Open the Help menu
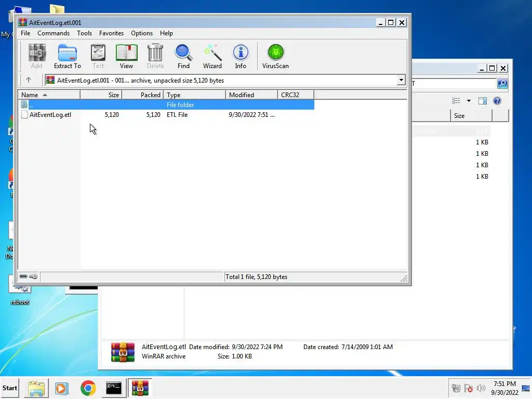This screenshot has width=532, height=399. coord(167,33)
